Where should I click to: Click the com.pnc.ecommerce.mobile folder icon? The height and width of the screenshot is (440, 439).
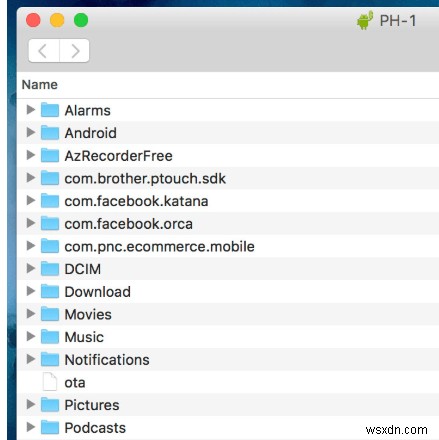click(50, 246)
